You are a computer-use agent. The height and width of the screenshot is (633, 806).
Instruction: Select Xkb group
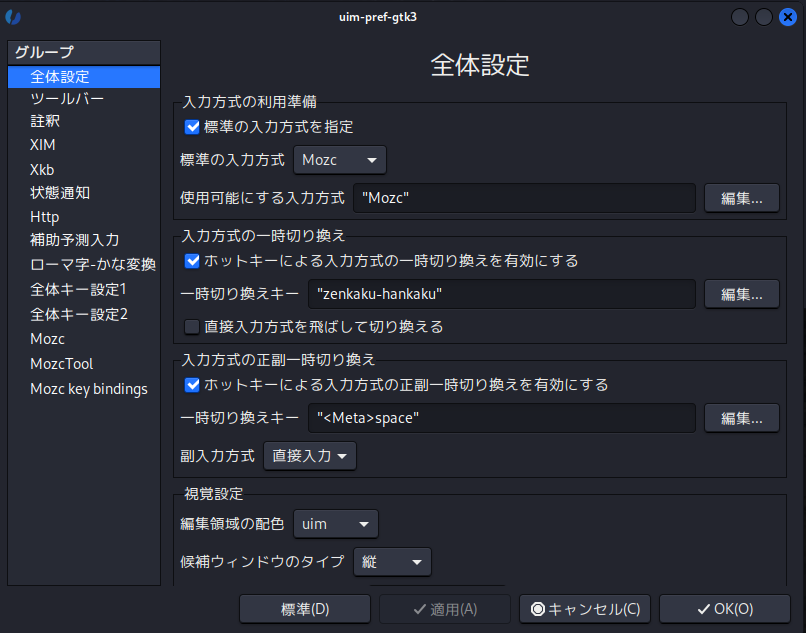coord(84,170)
